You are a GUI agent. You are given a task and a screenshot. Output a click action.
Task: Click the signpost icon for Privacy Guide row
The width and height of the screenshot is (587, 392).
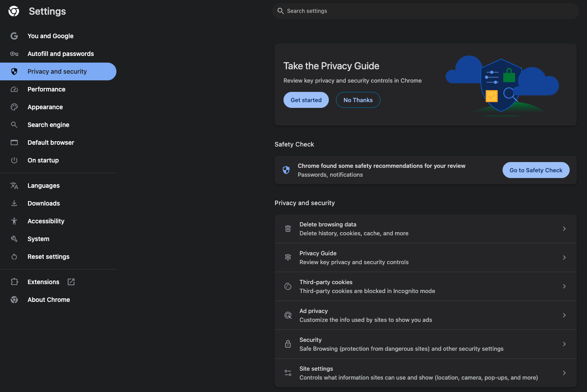pos(288,257)
